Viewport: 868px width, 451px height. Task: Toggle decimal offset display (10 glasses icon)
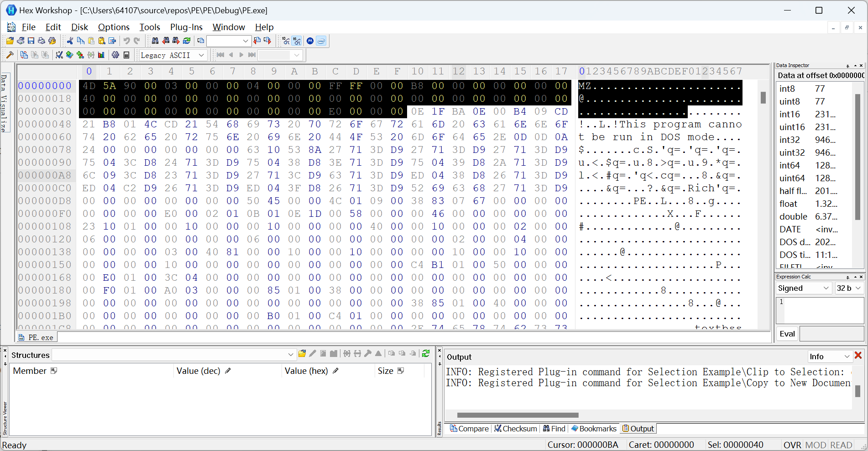click(x=286, y=41)
